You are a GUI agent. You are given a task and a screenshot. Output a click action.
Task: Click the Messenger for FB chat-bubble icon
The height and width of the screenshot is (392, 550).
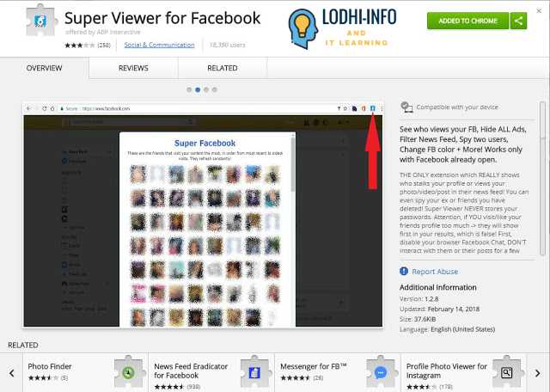click(381, 373)
